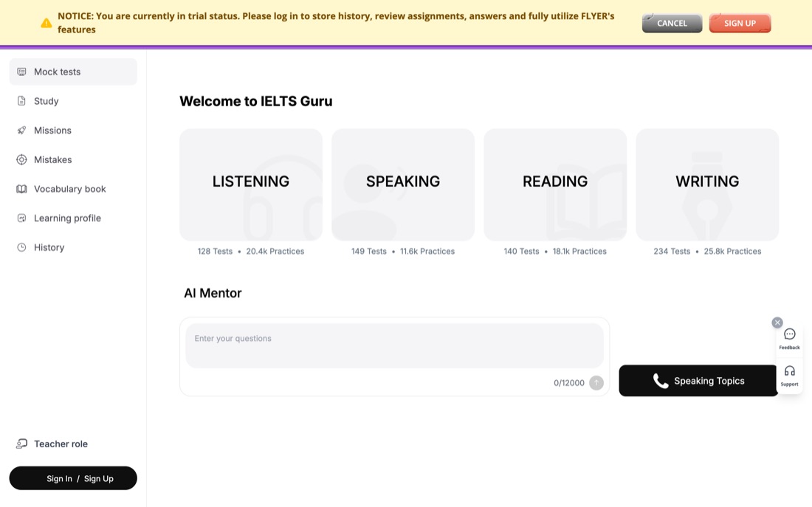Close the Feedback and Support floating widget
This screenshot has height=507, width=812.
click(x=777, y=323)
